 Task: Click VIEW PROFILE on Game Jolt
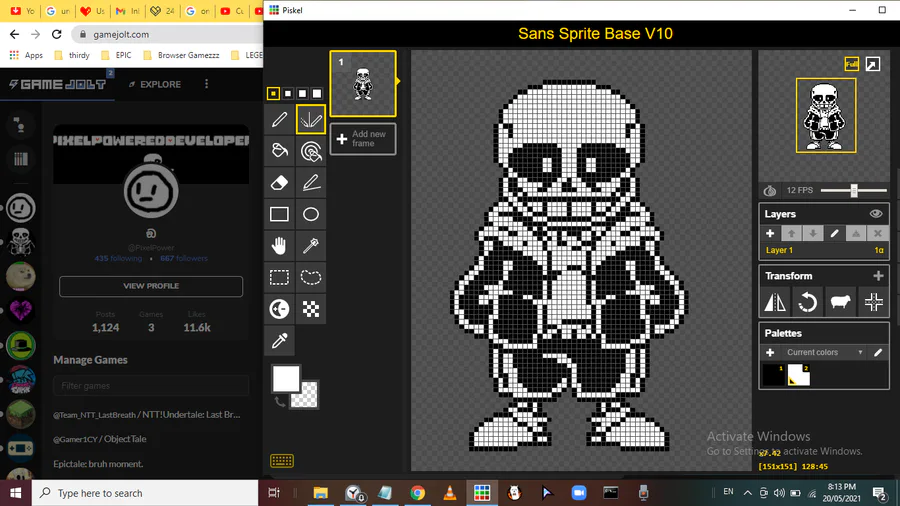coord(151,286)
